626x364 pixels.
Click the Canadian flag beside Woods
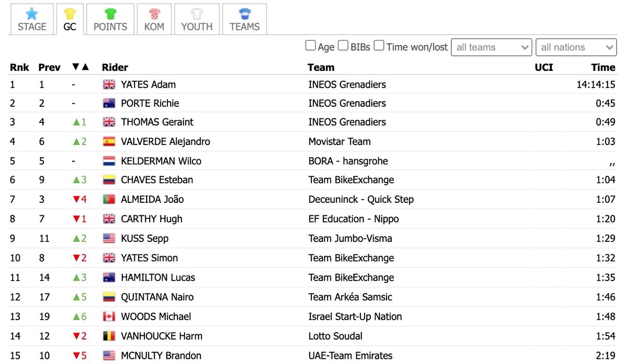tap(109, 317)
